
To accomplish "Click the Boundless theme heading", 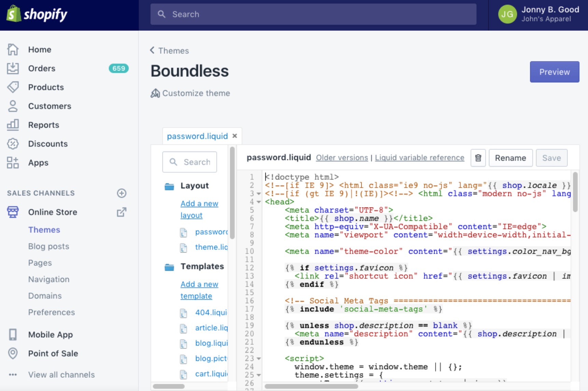I will pos(190,71).
